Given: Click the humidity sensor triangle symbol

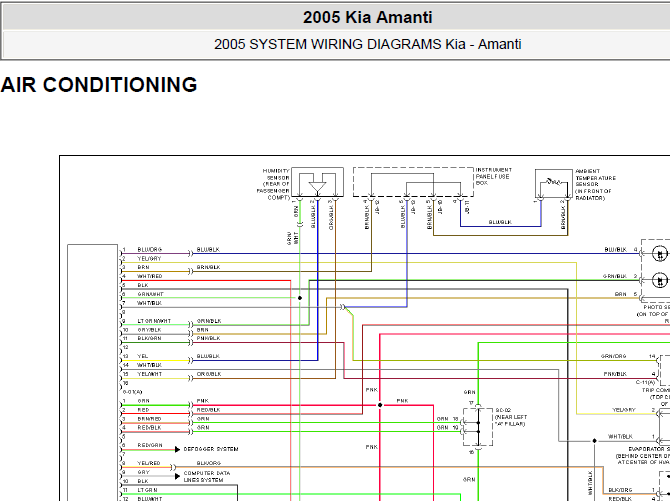Looking at the screenshot, I should pyautogui.click(x=317, y=187).
